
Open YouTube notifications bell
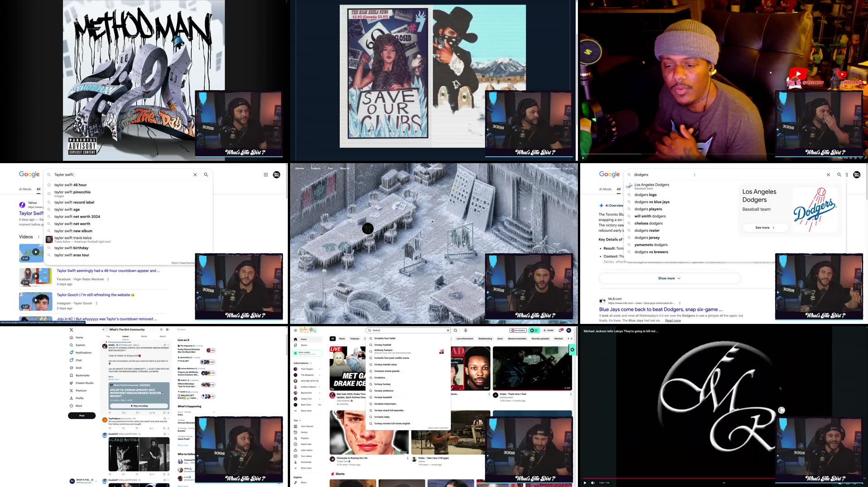click(561, 330)
